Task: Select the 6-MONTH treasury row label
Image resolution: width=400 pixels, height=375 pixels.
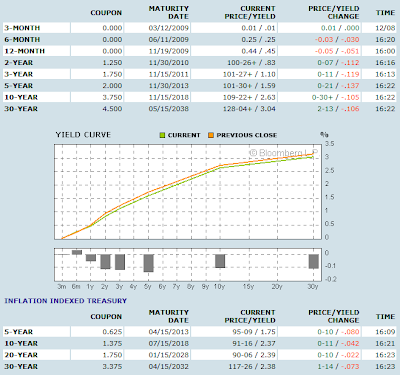Action: (x=22, y=40)
